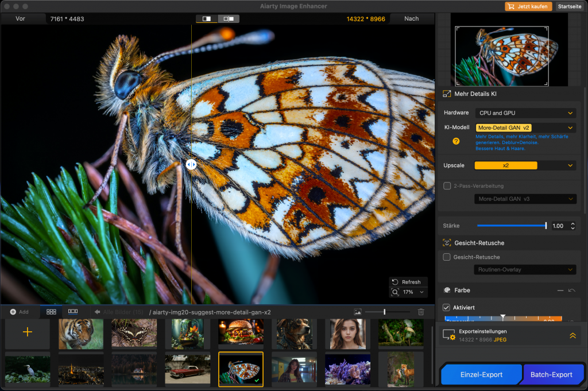Select the Nach tab at the top right
Screen dimensions: 588x391
[411, 18]
